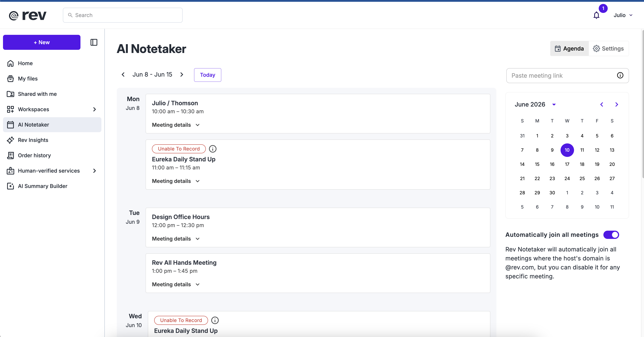Open Rev Insights in the sidebar
Screen dimensions: 644x337
[52, 140]
